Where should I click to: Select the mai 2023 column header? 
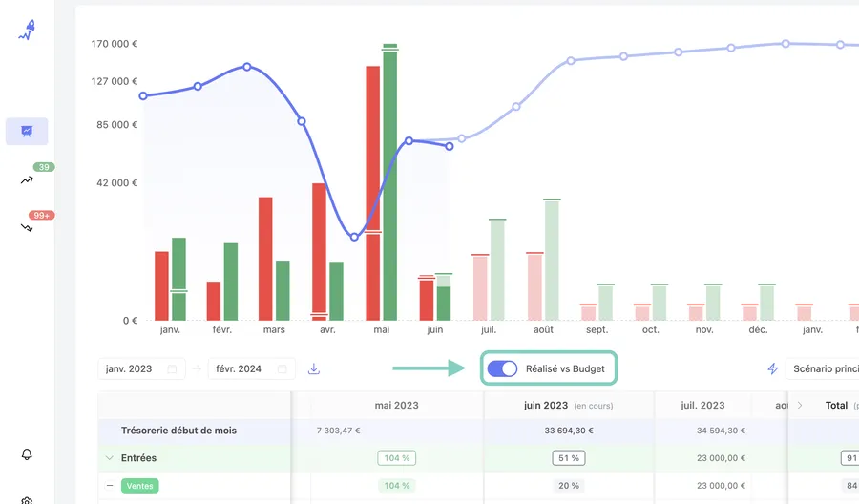[398, 405]
